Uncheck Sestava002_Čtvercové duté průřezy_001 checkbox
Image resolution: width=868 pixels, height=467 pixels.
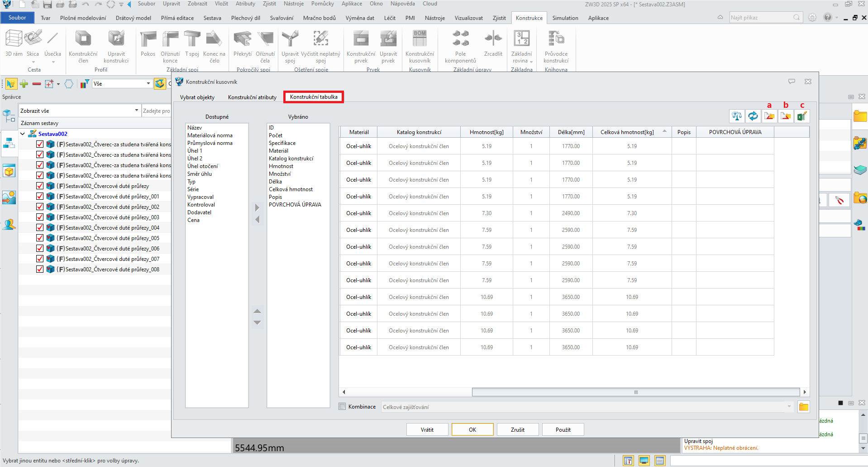(40, 196)
